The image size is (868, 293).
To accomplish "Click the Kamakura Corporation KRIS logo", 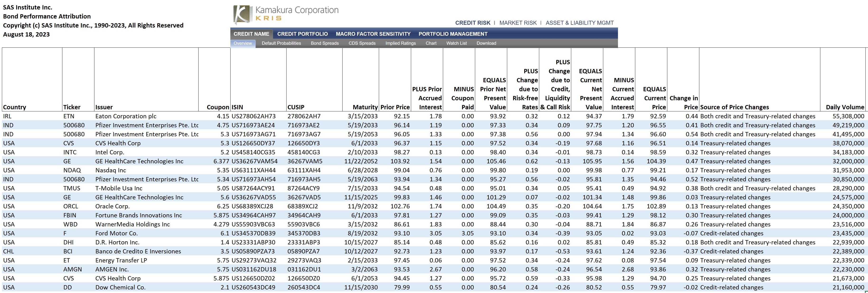I will 286,15.
